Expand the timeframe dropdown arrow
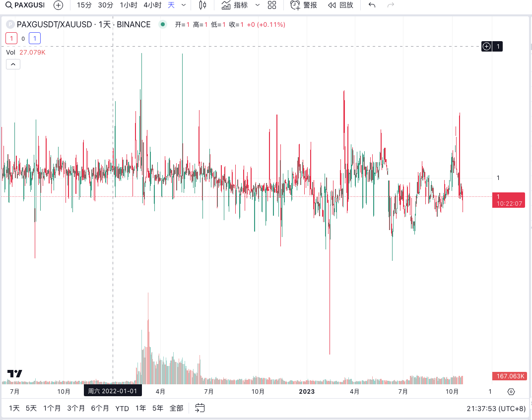The width and height of the screenshot is (532, 420). [x=184, y=5]
